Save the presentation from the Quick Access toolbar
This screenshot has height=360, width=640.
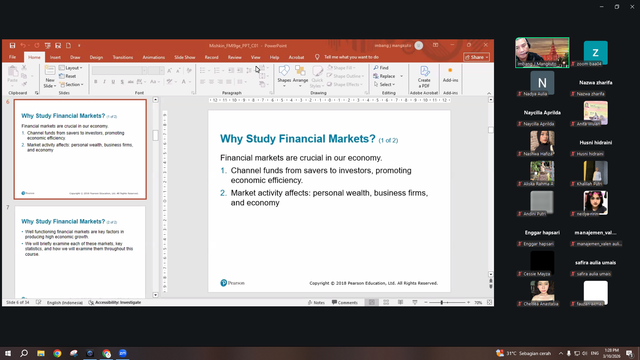12,46
